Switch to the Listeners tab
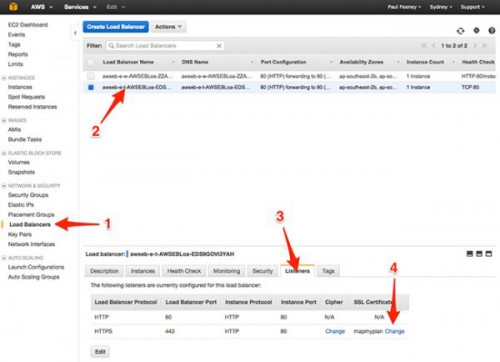500x362 pixels. click(x=297, y=271)
